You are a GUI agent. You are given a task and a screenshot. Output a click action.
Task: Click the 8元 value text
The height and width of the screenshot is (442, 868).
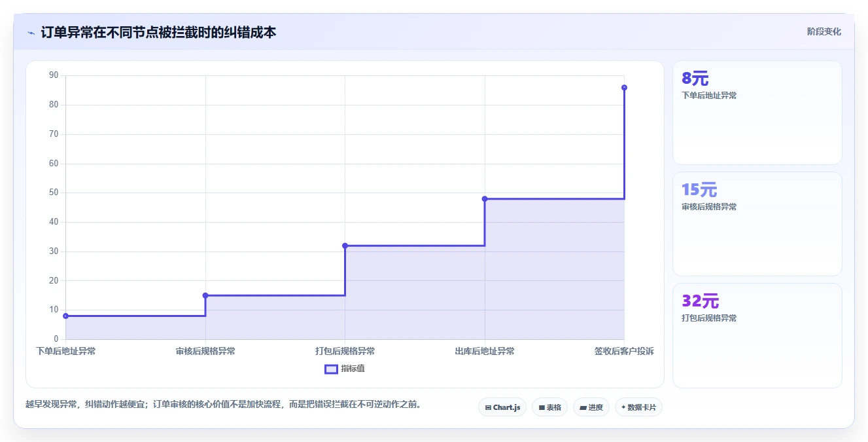[695, 79]
